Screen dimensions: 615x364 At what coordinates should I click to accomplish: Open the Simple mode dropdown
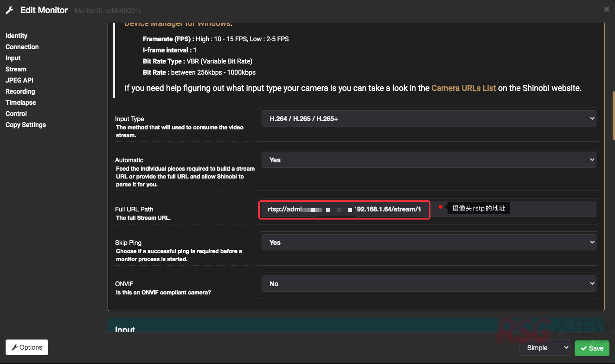[545, 348]
